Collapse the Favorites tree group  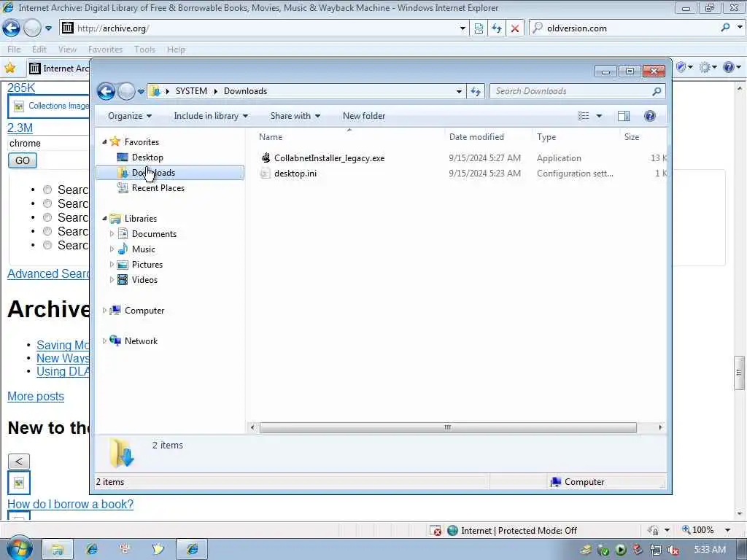[104, 142]
